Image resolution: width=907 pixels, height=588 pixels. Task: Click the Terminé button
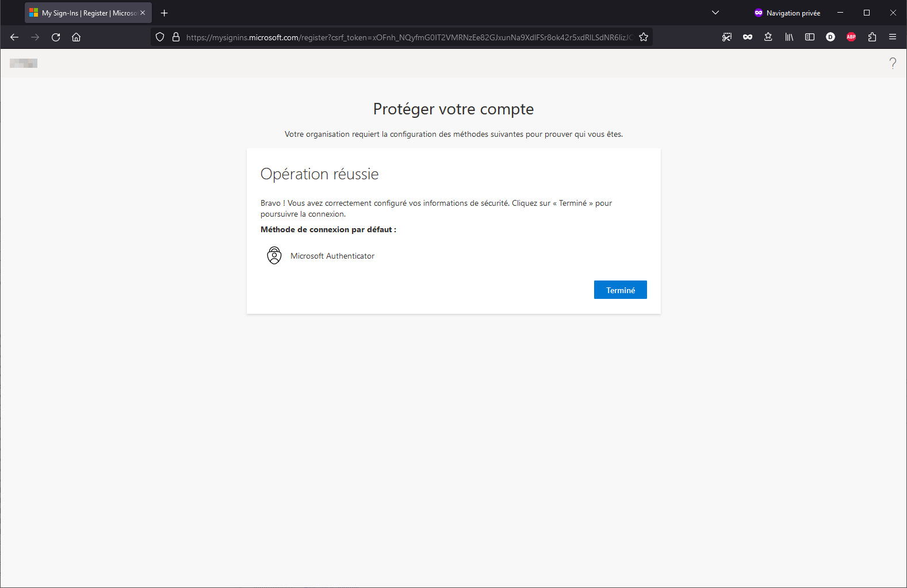click(620, 290)
